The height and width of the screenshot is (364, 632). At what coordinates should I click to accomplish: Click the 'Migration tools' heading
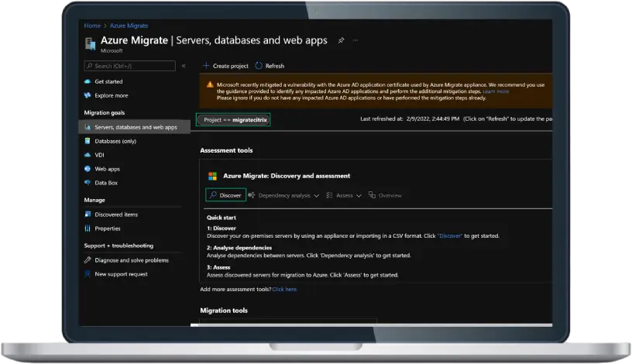point(224,311)
